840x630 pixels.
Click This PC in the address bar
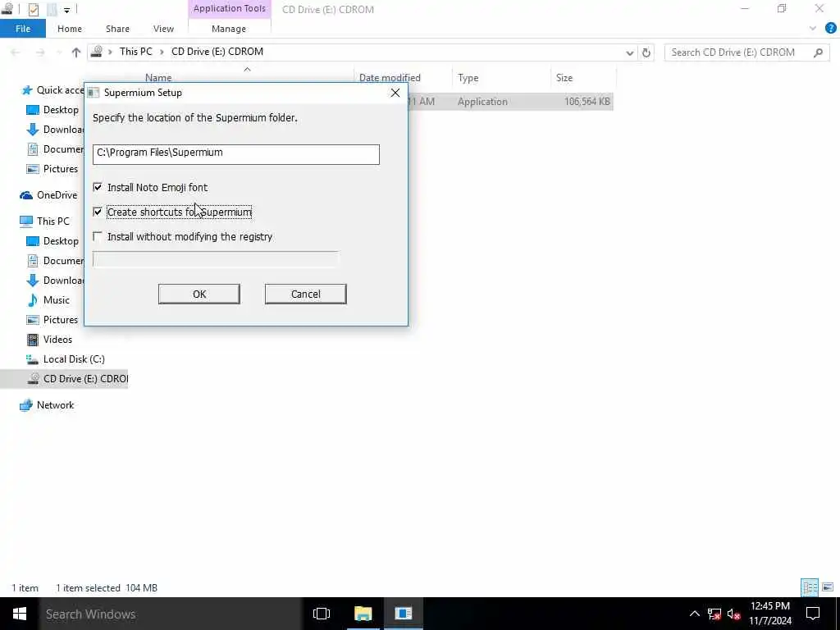(135, 52)
